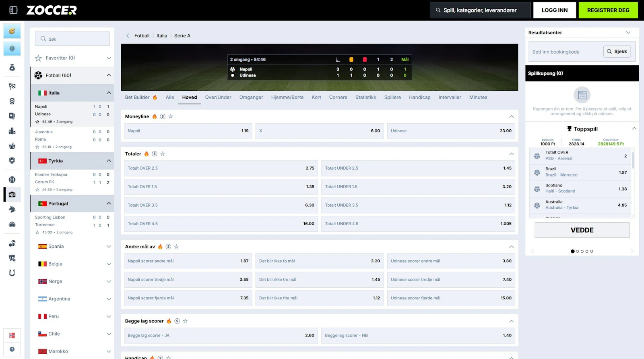Star the Napoli vs Udinese match
Screen dimensions: 644x359
pyautogui.click(x=37, y=122)
